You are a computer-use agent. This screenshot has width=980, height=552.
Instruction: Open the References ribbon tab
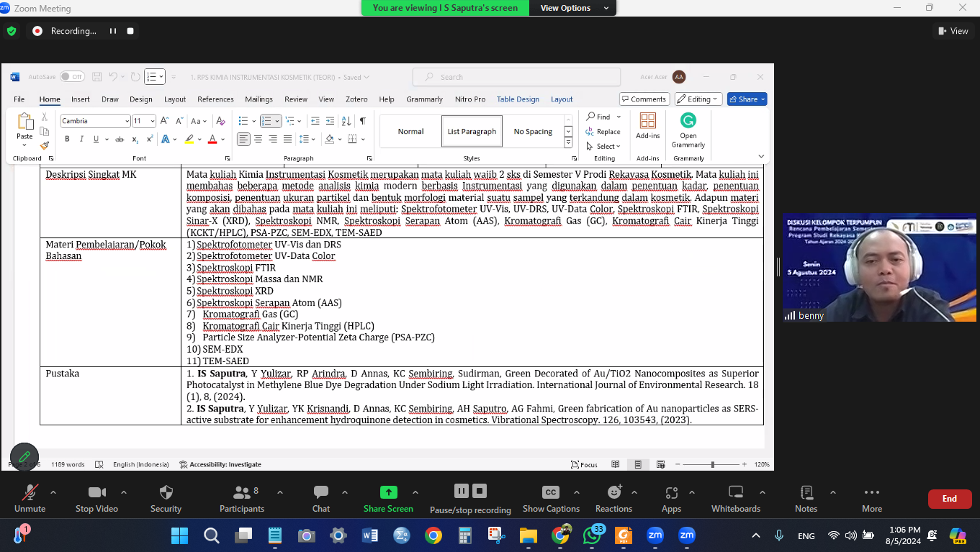click(215, 99)
